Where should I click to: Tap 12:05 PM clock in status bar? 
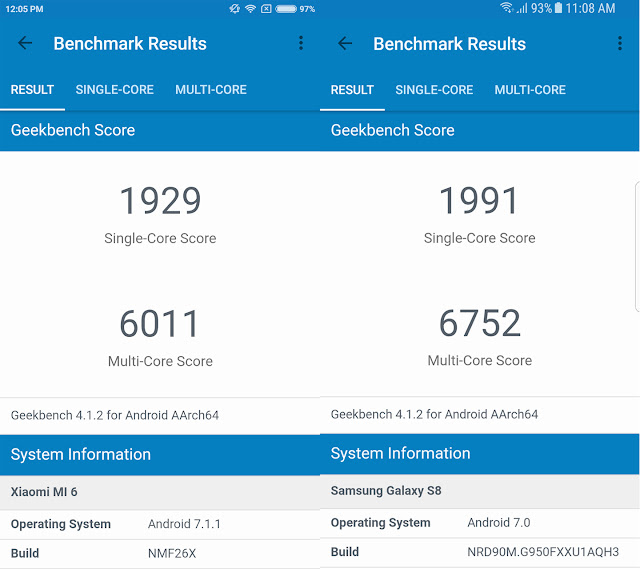24,9
